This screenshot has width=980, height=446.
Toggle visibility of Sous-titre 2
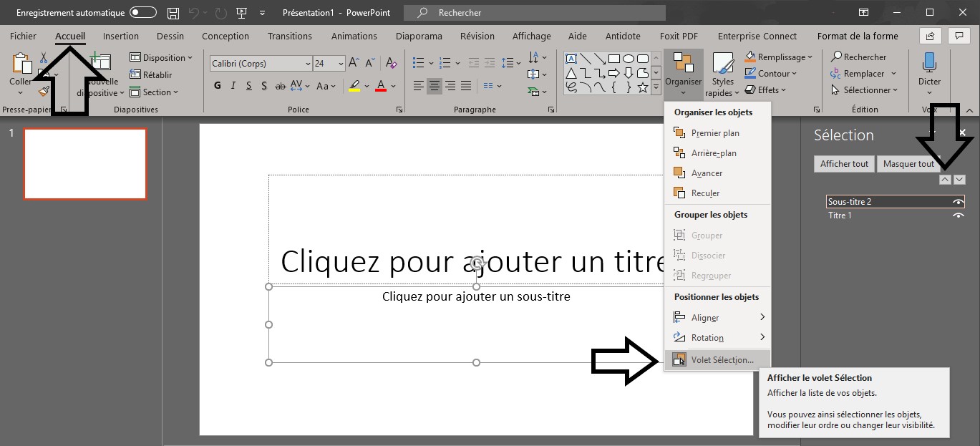959,202
